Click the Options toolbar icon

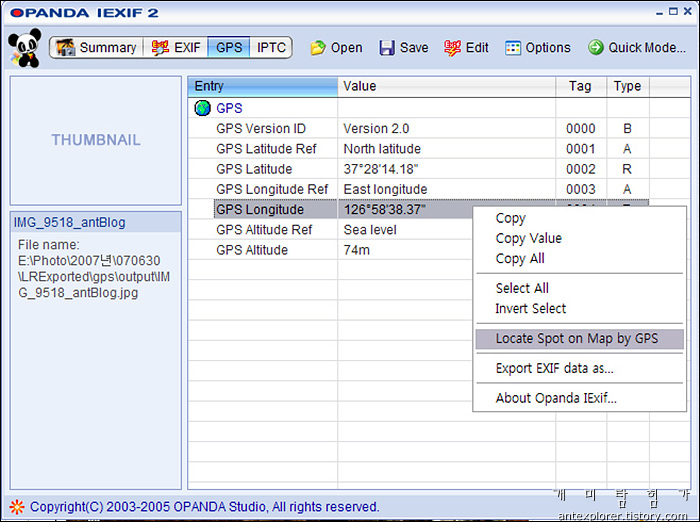click(x=513, y=48)
